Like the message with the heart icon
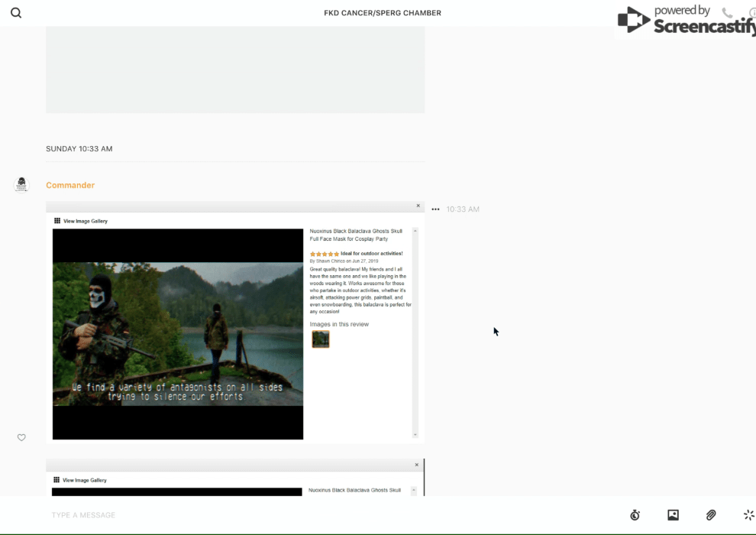 21,437
